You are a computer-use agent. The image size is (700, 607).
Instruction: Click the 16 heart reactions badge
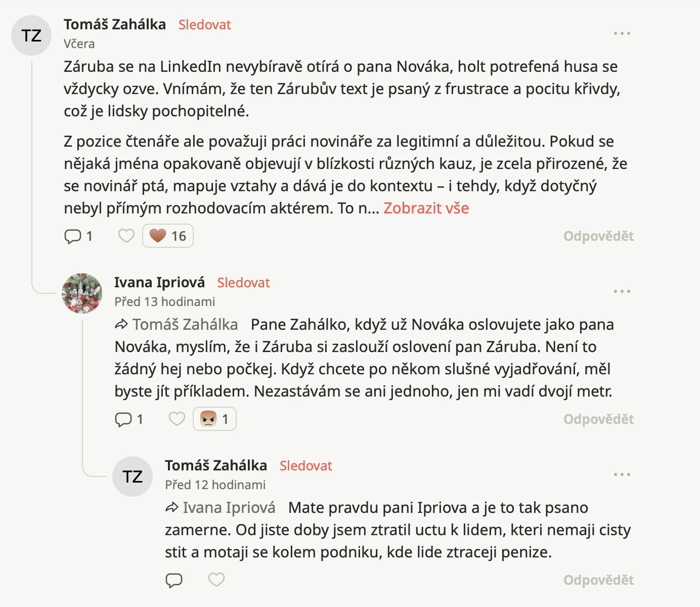tap(168, 236)
